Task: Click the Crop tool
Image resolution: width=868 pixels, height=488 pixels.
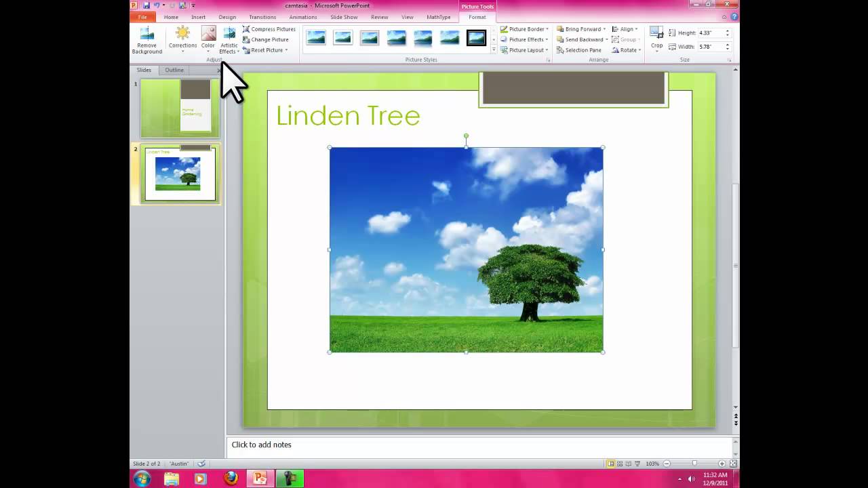Action: [x=656, y=38]
